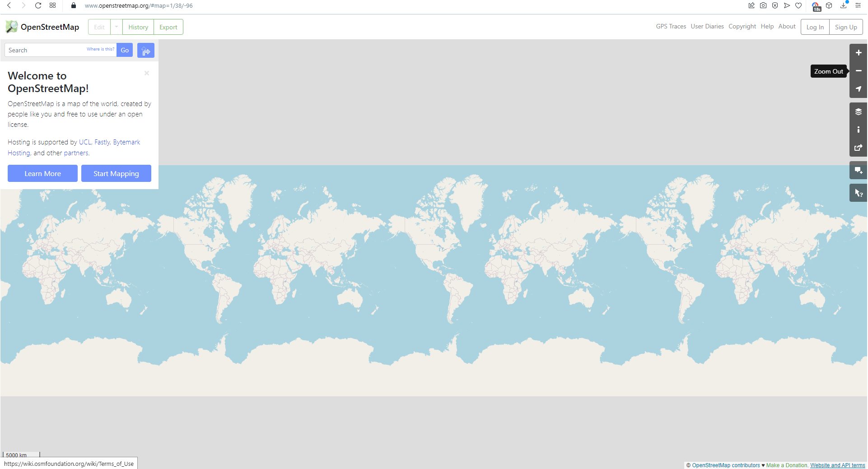Open the browser start page grid icon

[x=52, y=5]
